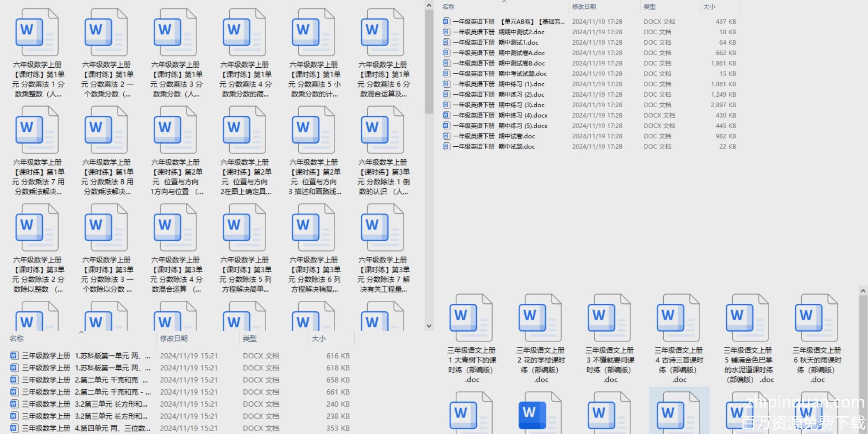
Task: Click the scroll-down arrow of the 六年级数学 icon pane
Action: pos(429,326)
